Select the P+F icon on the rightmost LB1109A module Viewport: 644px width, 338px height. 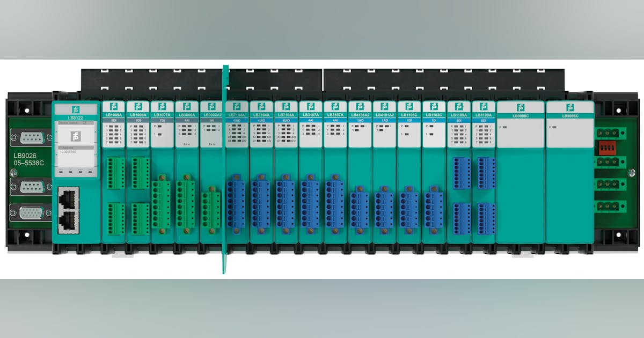482,106
